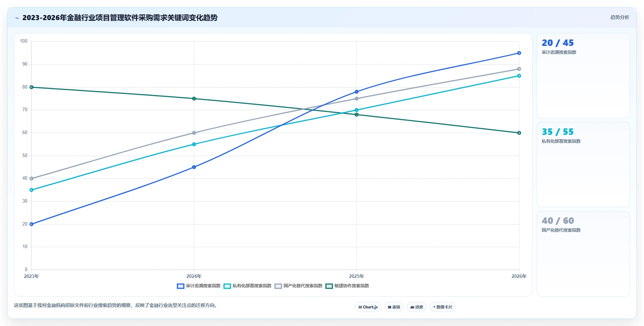Open the 20 / 45 审计追溯 stat card
This screenshot has width=644, height=326.
pyautogui.click(x=583, y=76)
